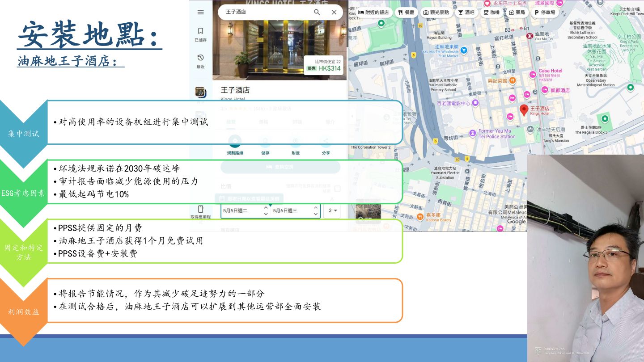Click the 油麻地天后廟 temple marker
Image resolution: width=644 pixels, height=362 pixels.
(530, 129)
